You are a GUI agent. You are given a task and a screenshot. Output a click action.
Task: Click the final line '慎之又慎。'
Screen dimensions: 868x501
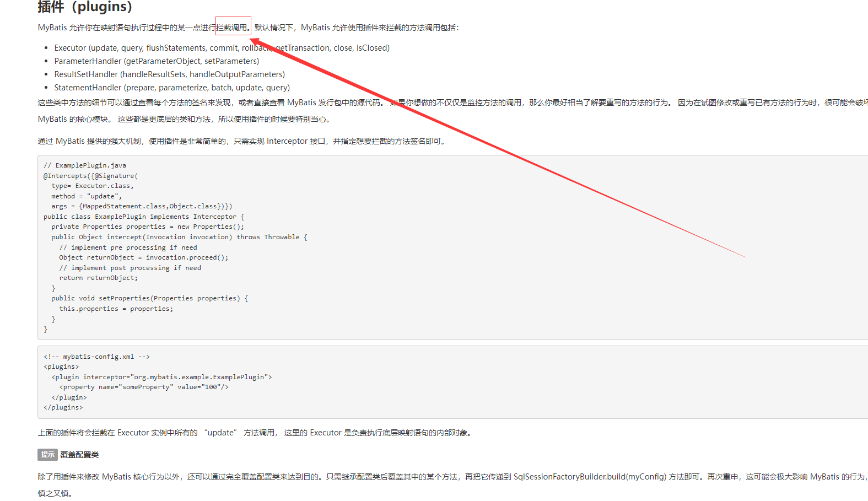click(x=55, y=493)
